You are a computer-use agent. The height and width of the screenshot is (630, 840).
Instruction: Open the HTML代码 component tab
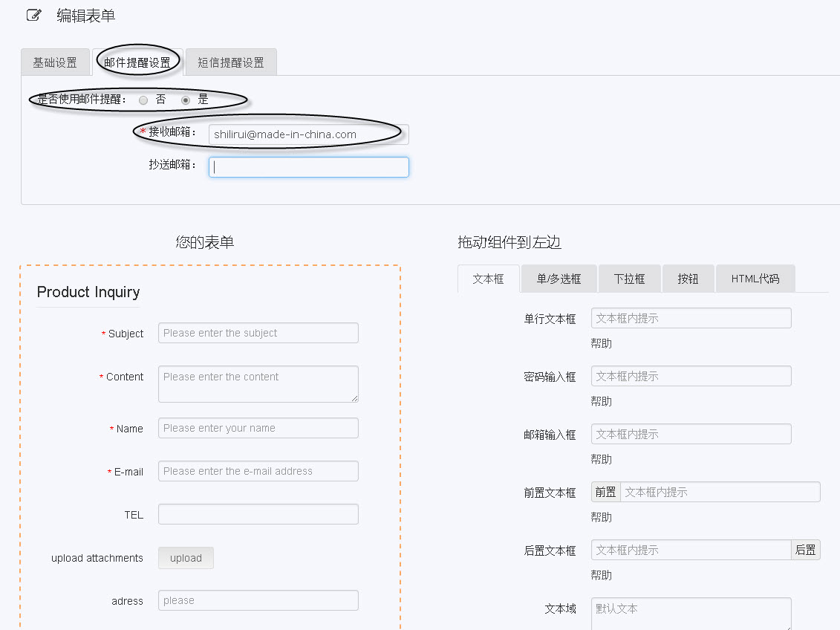tap(755, 278)
